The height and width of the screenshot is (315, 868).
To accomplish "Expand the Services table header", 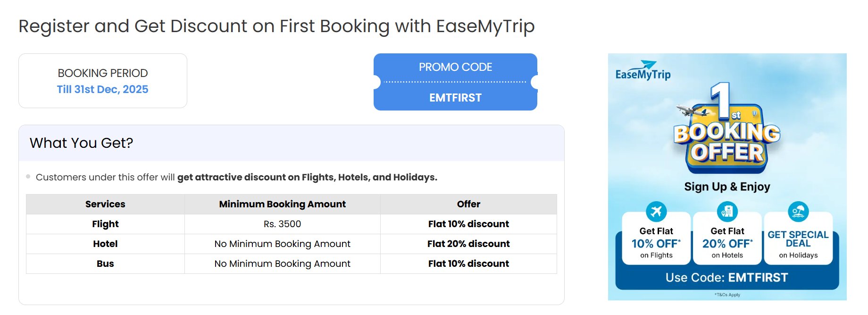I will [x=105, y=204].
